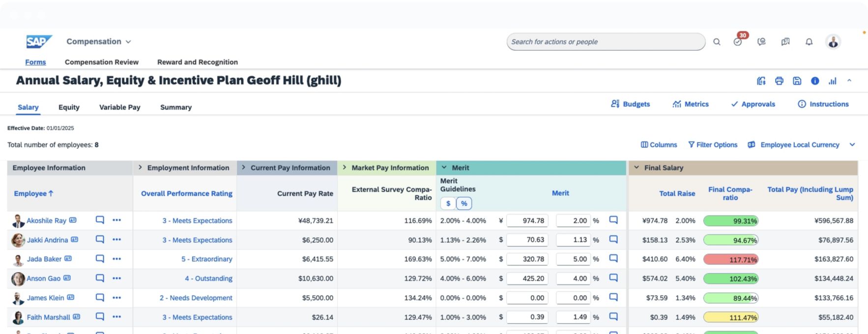Screen dimensions: 868x334
Task: Expand the Market Pay Information group
Action: (345, 167)
